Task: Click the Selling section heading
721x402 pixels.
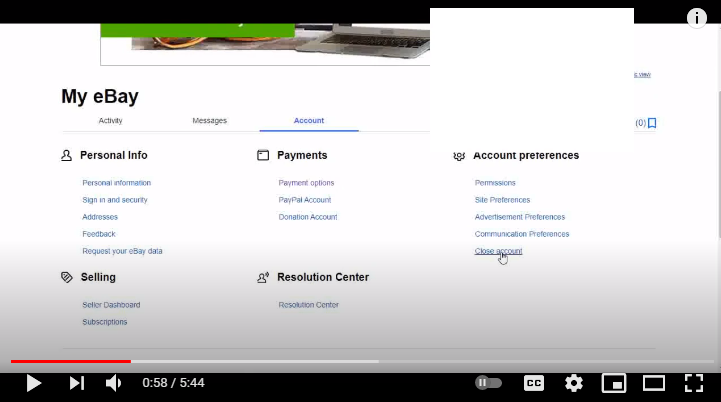Action: (98, 277)
